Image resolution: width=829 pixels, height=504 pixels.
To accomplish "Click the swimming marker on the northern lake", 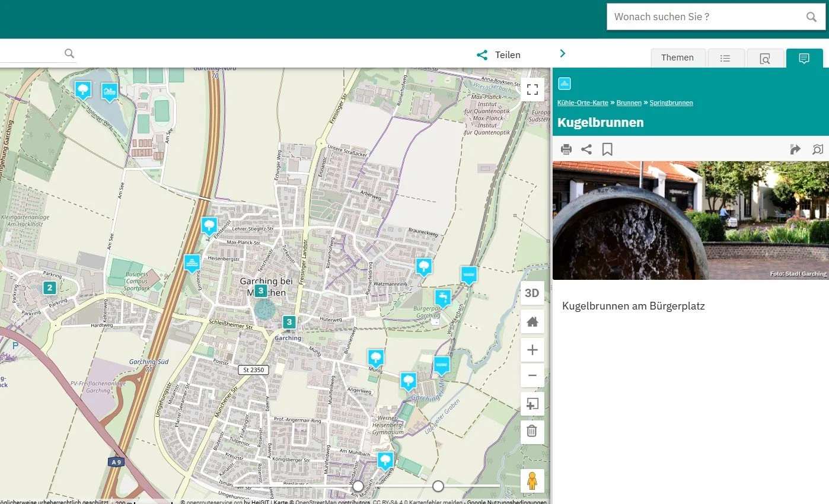I will (109, 91).
